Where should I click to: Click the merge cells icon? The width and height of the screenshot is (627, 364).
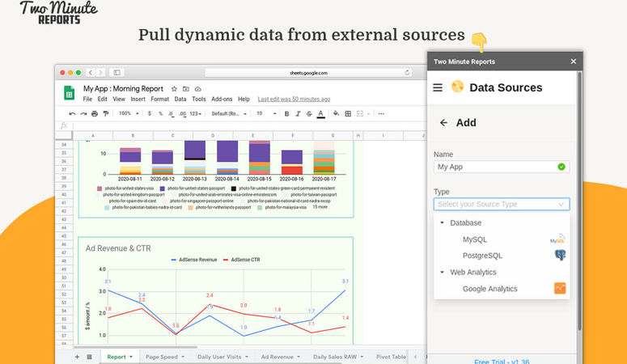pyautogui.click(x=360, y=114)
